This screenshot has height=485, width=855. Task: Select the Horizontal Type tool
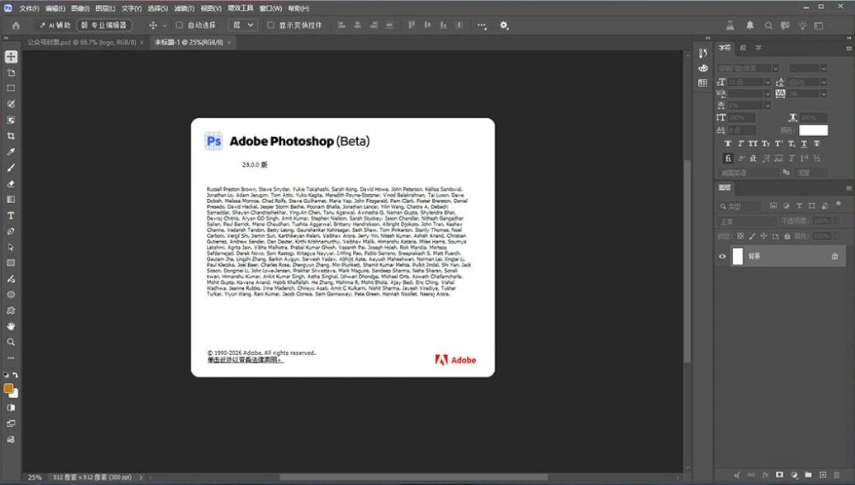click(11, 215)
